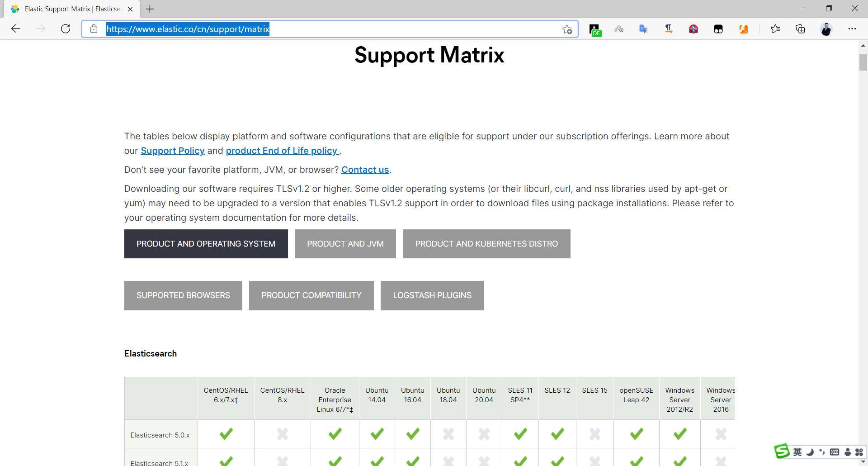Select Product and Operating System tab

pyautogui.click(x=206, y=244)
